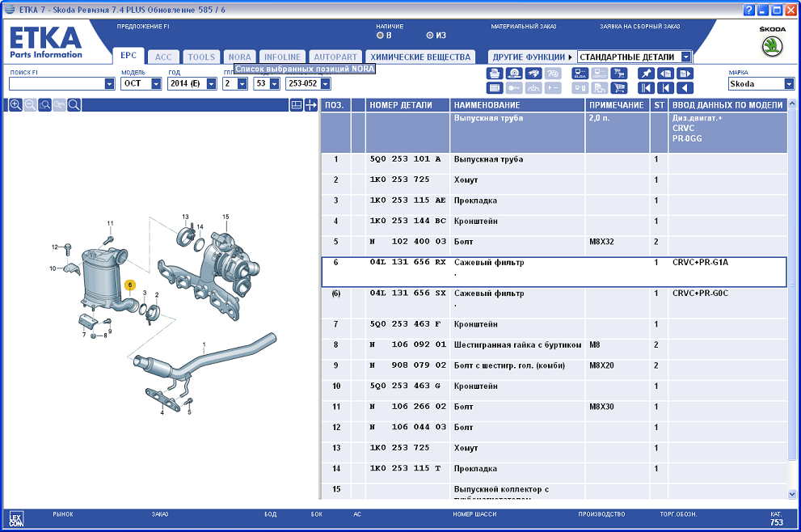The width and height of the screenshot is (801, 532).
Task: Click the search text input field
Action: pos(57,84)
